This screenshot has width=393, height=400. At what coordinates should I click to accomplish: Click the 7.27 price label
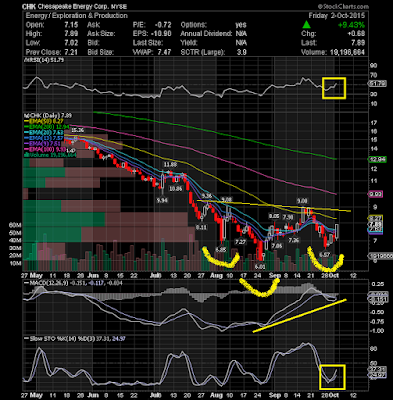pos(240,241)
